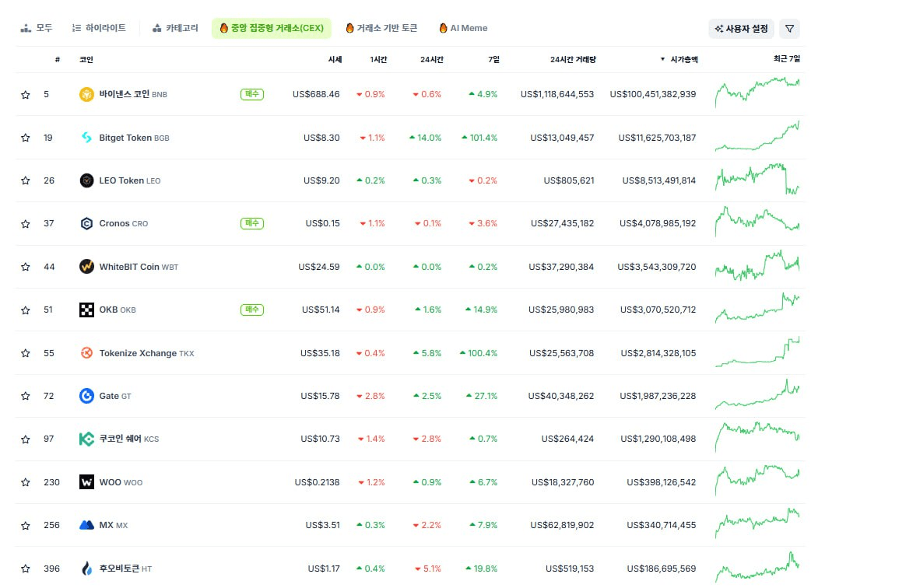The width and height of the screenshot is (920, 588).
Task: Star the OKB coin row
Action: click(x=25, y=310)
